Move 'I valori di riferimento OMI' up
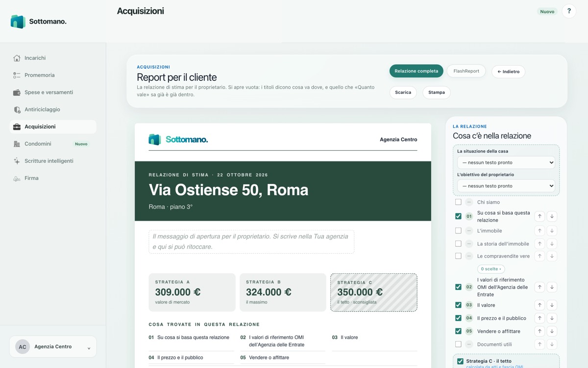Image resolution: width=588 pixels, height=368 pixels. tap(539, 287)
